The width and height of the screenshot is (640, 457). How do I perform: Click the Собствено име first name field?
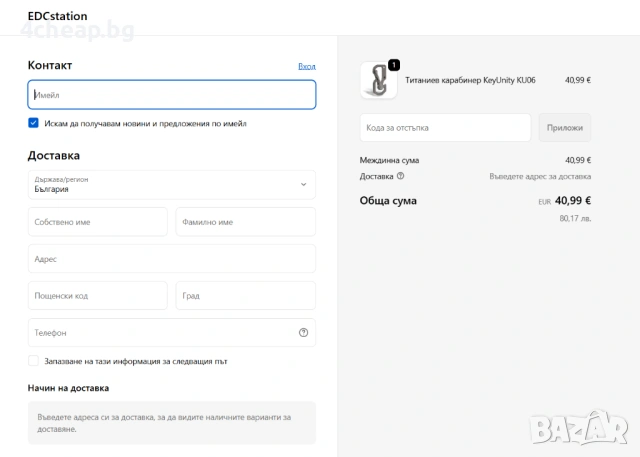click(x=98, y=222)
